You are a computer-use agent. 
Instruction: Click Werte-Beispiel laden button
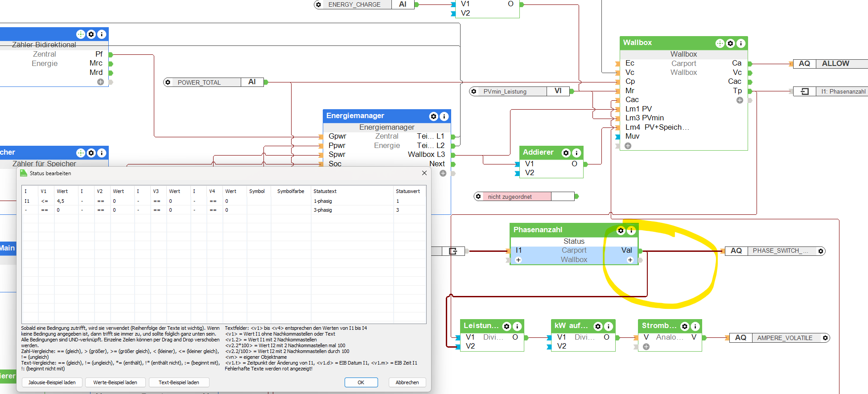[115, 382]
